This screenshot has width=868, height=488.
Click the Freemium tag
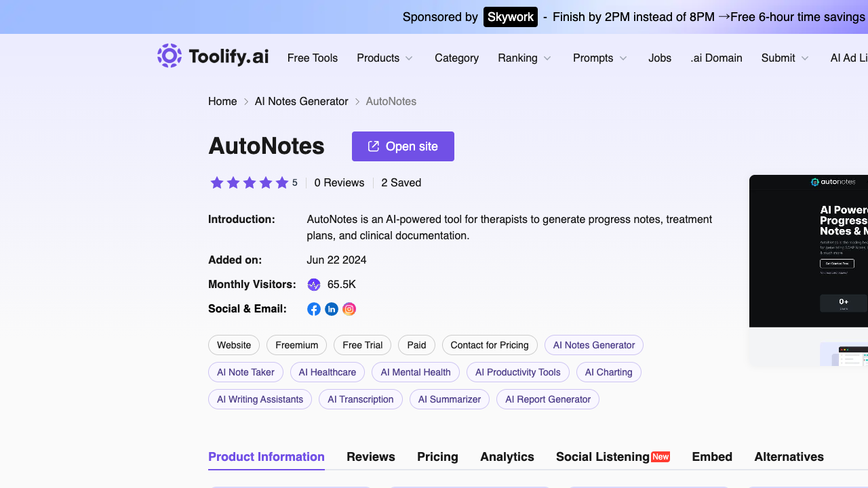[x=297, y=345]
